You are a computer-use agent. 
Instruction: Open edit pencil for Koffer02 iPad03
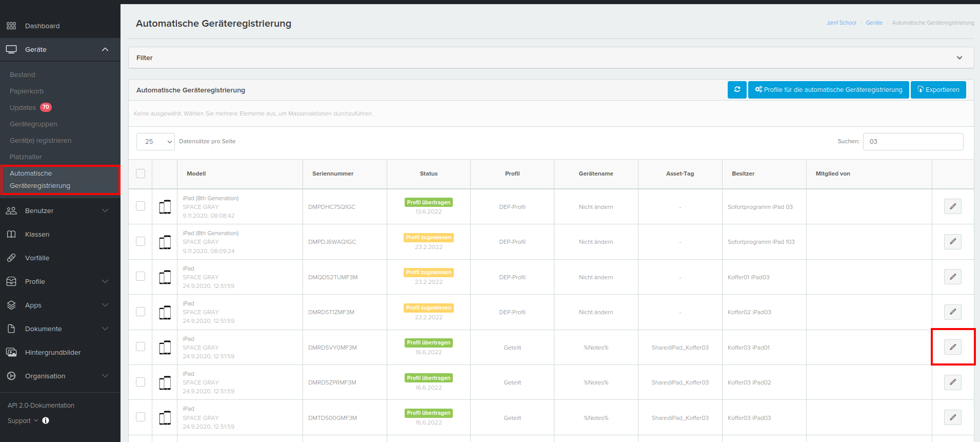tap(952, 312)
